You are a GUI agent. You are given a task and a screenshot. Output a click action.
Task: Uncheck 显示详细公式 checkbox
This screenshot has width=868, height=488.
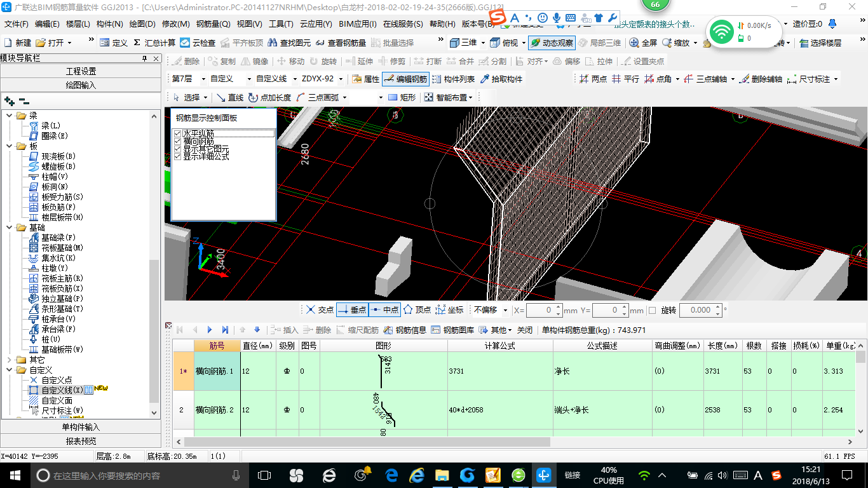pyautogui.click(x=177, y=156)
